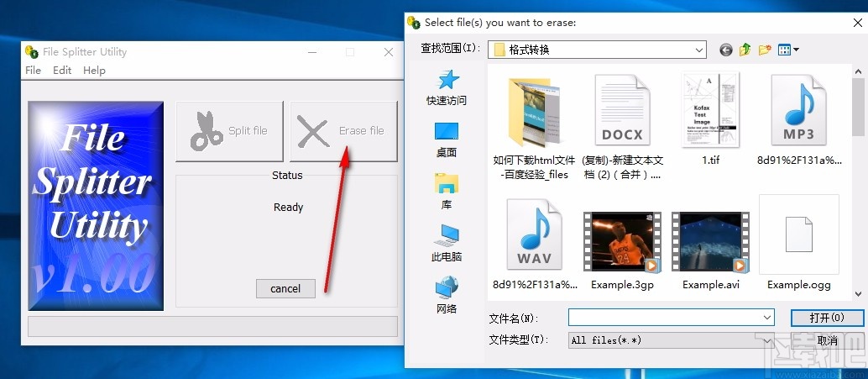868x379 pixels.
Task: Click the Split file scissors button
Action: pos(229,131)
